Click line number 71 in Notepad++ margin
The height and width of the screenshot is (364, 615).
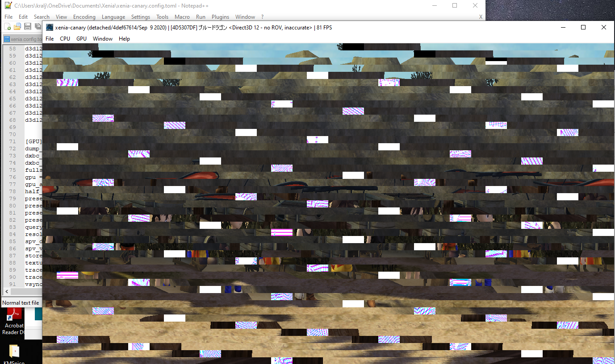point(13,141)
